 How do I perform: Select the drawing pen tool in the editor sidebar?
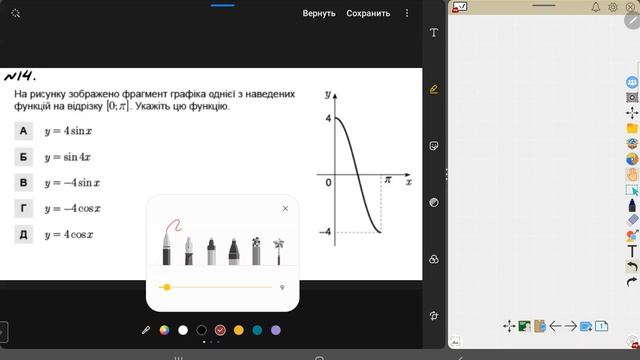pyautogui.click(x=434, y=89)
